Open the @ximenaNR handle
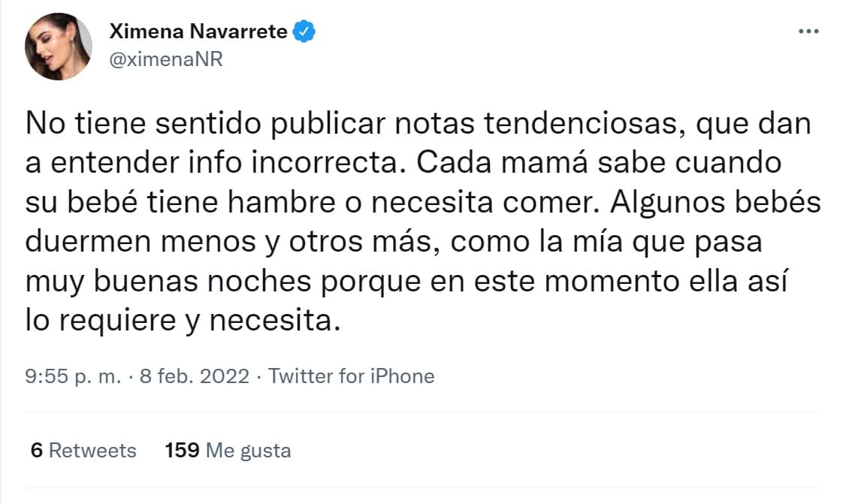This screenshot has width=843, height=504. point(164,59)
